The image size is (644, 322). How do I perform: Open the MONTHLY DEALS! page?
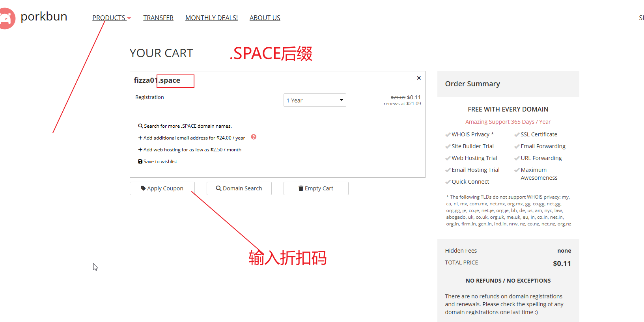click(x=211, y=18)
